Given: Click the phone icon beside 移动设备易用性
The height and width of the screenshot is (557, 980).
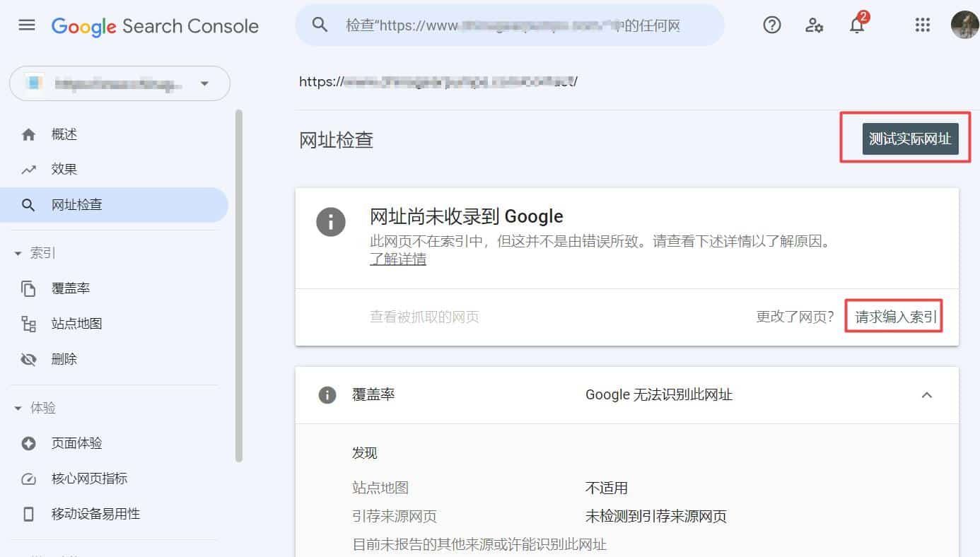Looking at the screenshot, I should pyautogui.click(x=28, y=514).
